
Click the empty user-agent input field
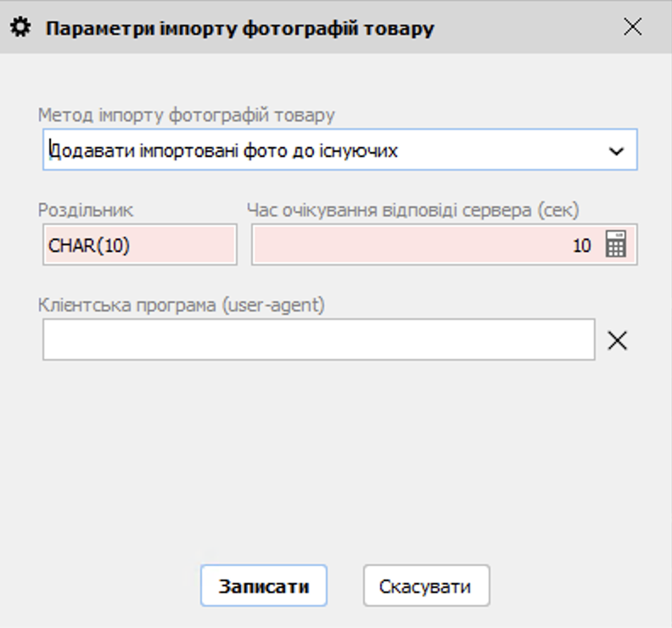[318, 340]
